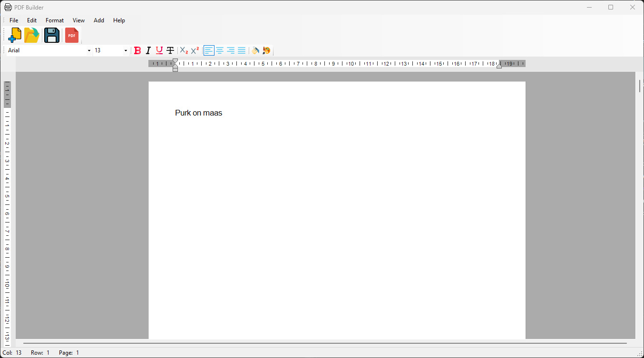Center align the text

click(x=220, y=50)
